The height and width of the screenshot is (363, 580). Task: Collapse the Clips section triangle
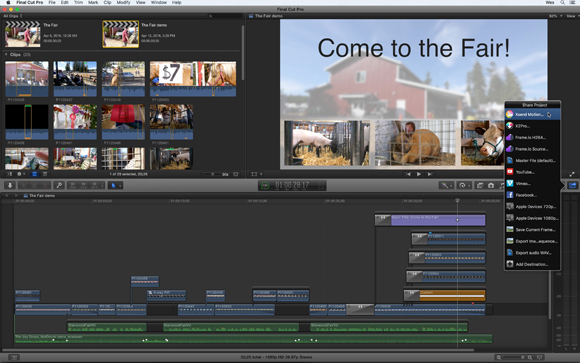coord(6,55)
